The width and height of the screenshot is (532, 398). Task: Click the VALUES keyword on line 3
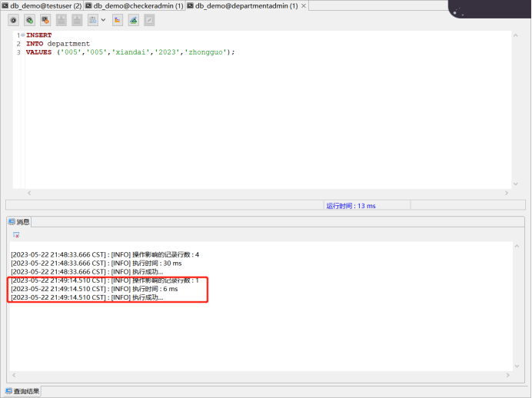click(x=38, y=52)
